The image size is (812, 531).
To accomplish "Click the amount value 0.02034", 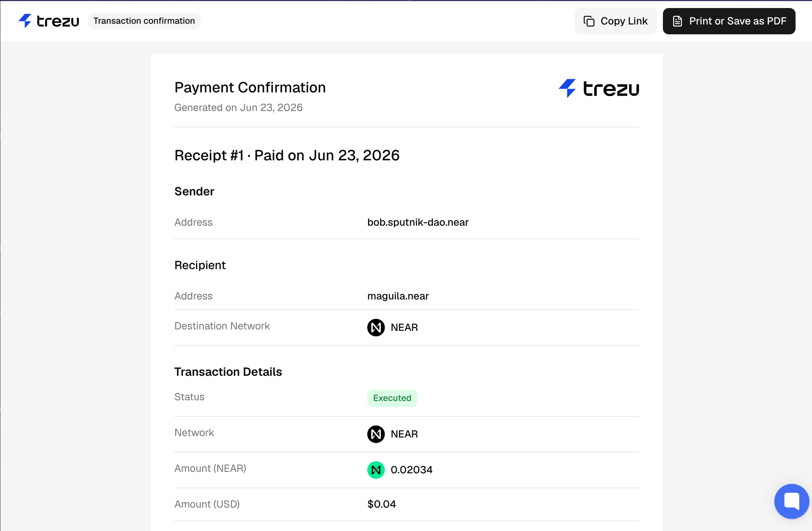I will tap(411, 470).
